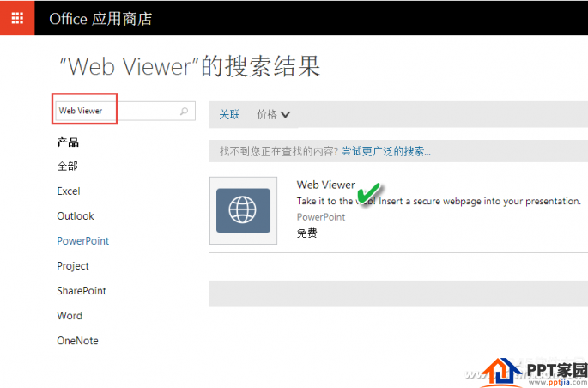The width and height of the screenshot is (588, 388).
Task: Filter products by 全部
Action: tap(68, 166)
